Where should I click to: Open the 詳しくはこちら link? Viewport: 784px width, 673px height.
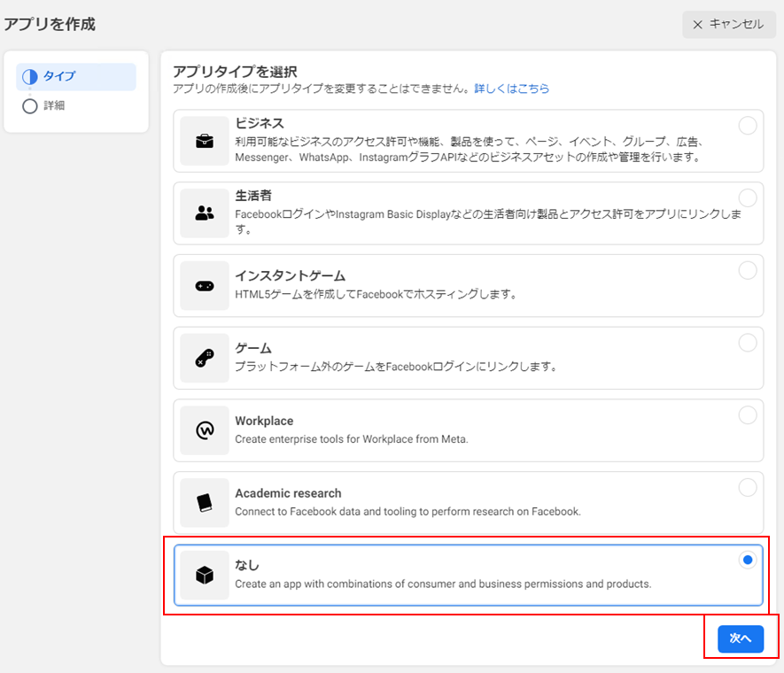(511, 89)
